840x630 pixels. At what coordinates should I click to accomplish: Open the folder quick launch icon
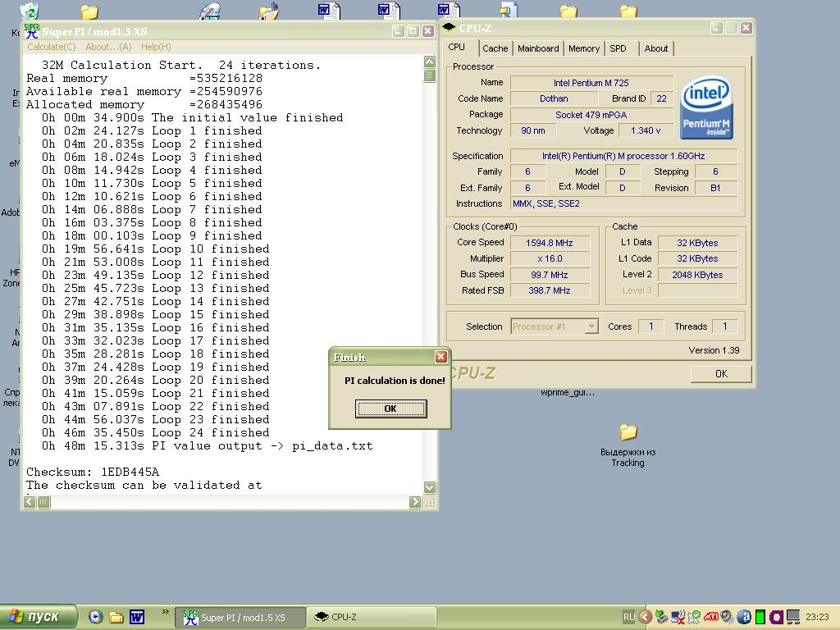click(x=116, y=617)
